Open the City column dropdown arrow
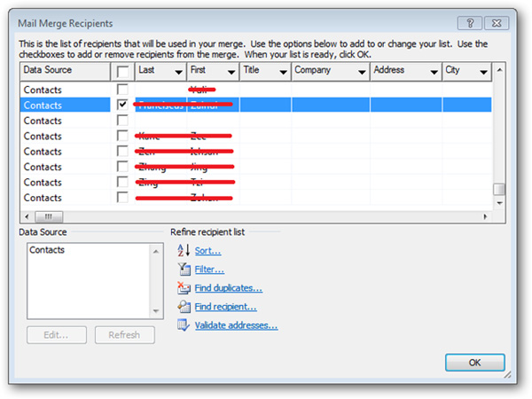This screenshot has width=532, height=399. [x=484, y=72]
